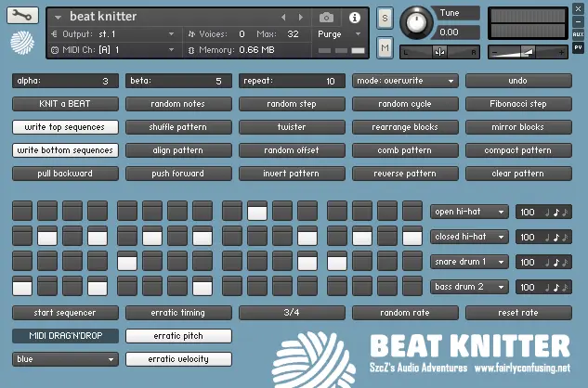Open the open hi-hat sound dropdown

tap(469, 212)
